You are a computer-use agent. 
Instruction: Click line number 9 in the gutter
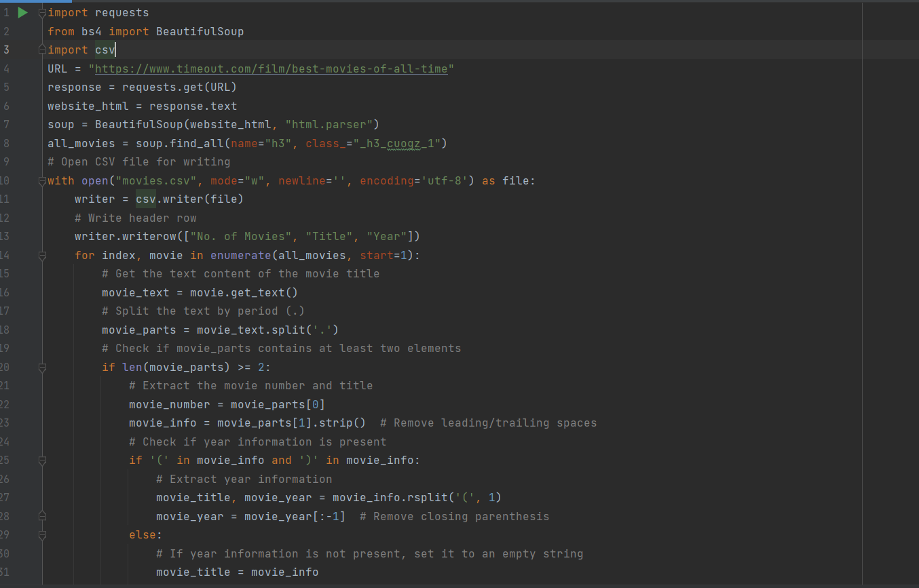[6, 162]
